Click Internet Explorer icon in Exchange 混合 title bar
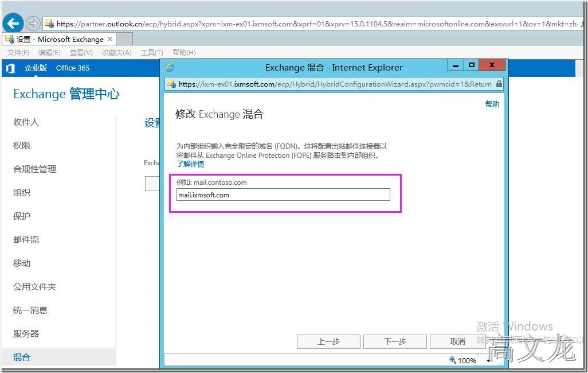Image resolution: width=588 pixels, height=373 pixels. pyautogui.click(x=170, y=67)
